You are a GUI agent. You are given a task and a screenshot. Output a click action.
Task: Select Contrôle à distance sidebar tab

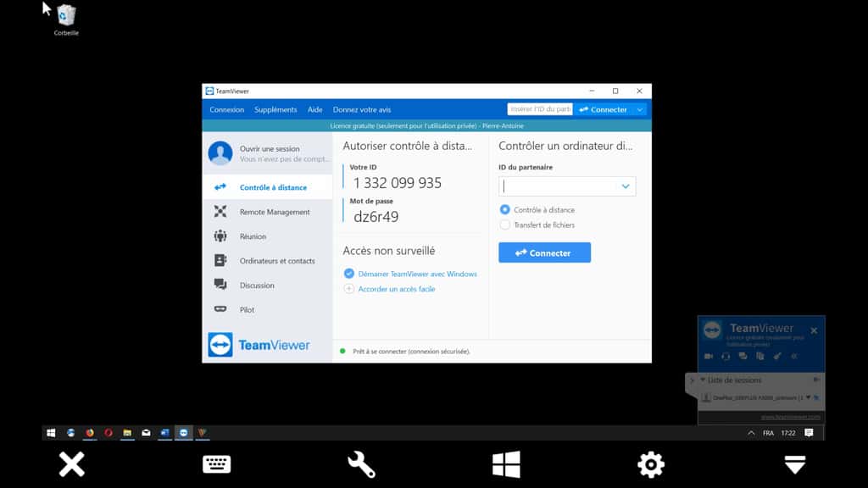267,187
